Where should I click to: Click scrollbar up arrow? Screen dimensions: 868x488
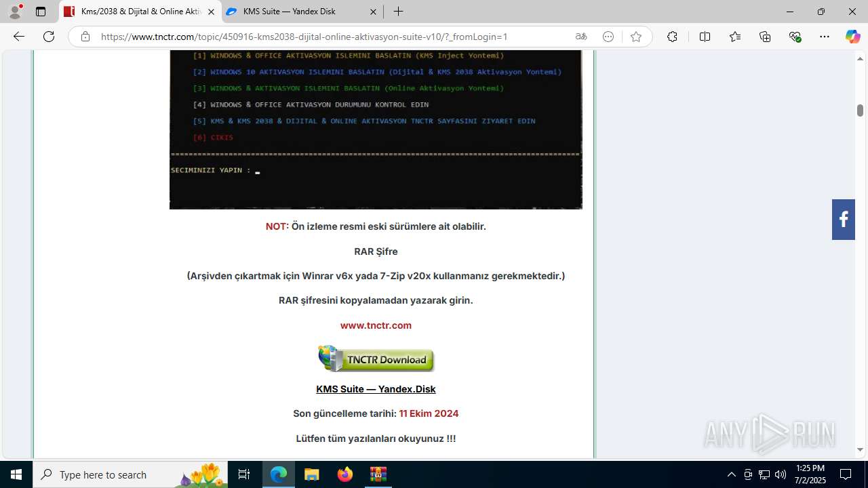click(x=860, y=58)
